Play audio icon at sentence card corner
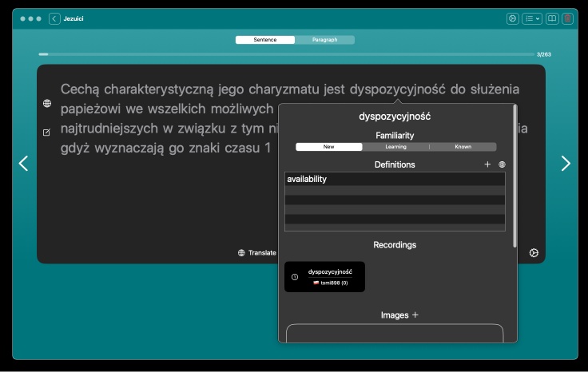 point(534,253)
